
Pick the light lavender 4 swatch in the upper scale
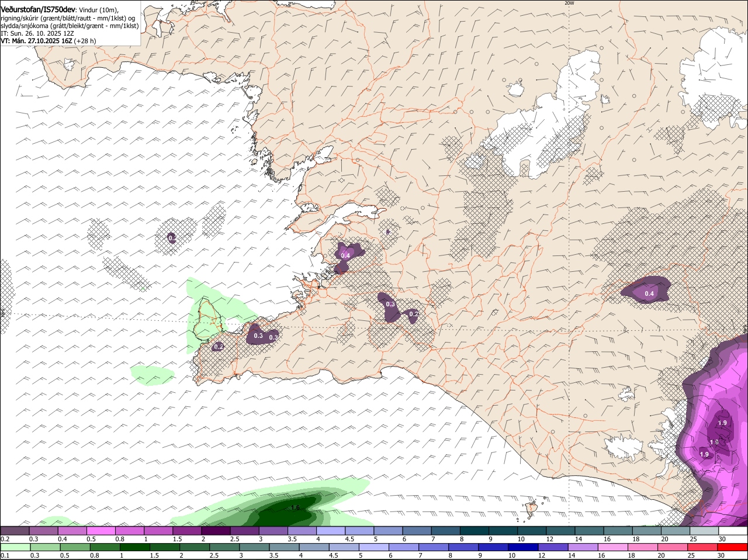point(330,530)
